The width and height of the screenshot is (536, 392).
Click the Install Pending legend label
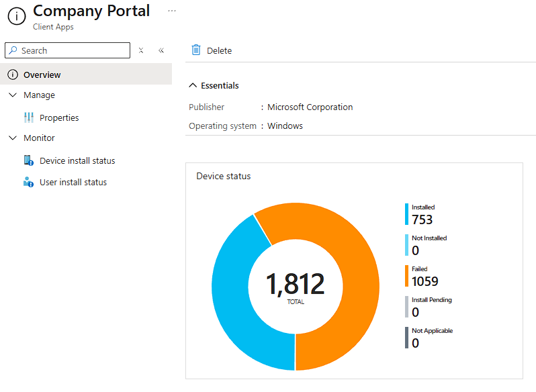click(x=432, y=300)
